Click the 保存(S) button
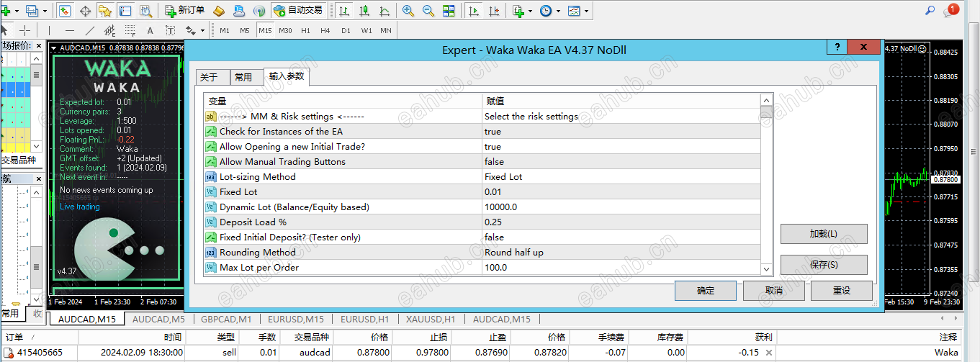This screenshot has width=980, height=362. 824,265
